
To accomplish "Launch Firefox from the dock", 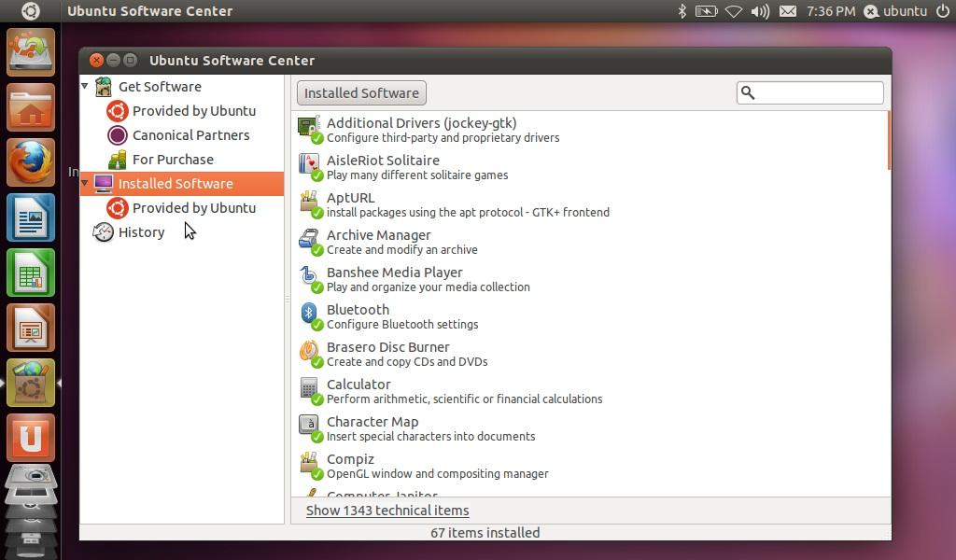I will pos(31,162).
